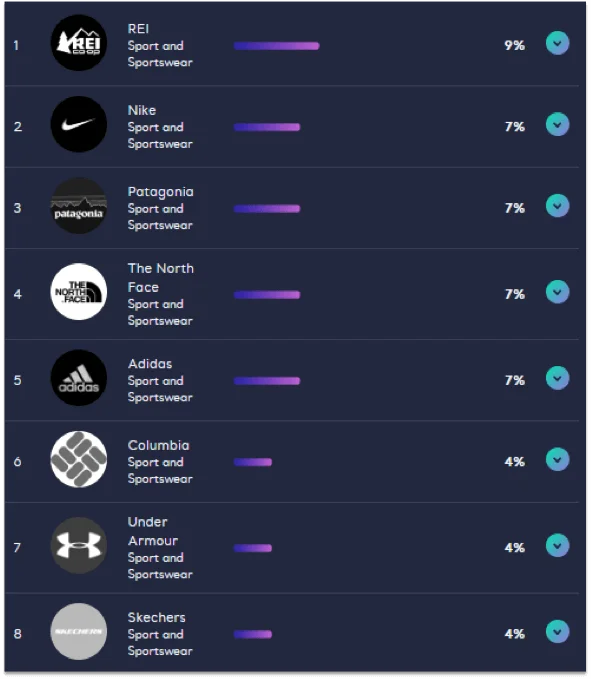Click the 4% value for Columbia

[x=514, y=462]
